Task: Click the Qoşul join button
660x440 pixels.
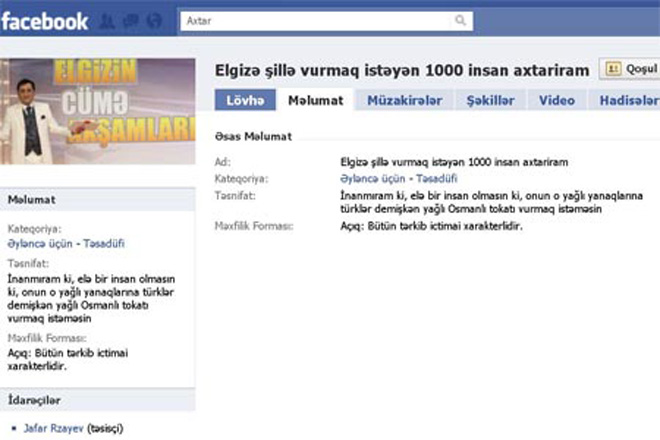Action: click(x=630, y=69)
